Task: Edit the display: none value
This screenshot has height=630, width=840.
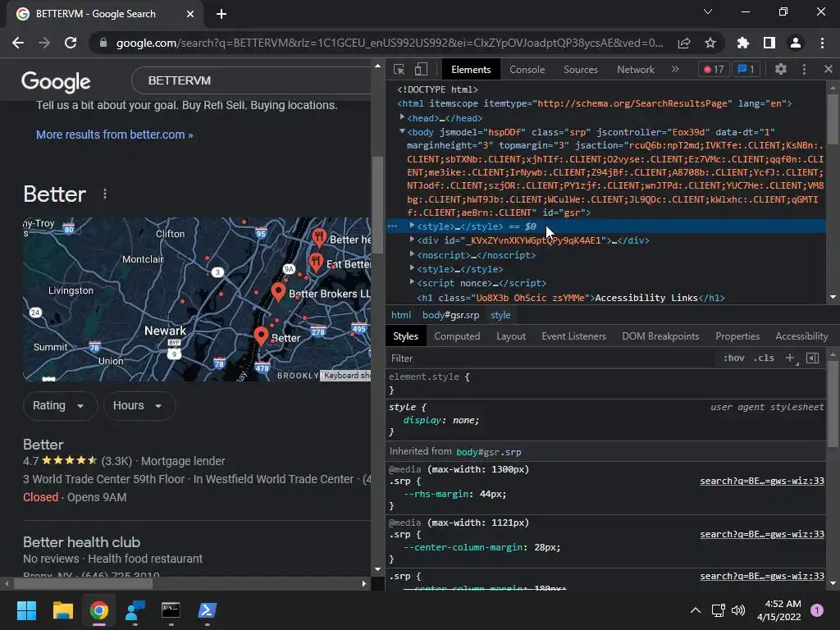Action: pyautogui.click(x=466, y=421)
